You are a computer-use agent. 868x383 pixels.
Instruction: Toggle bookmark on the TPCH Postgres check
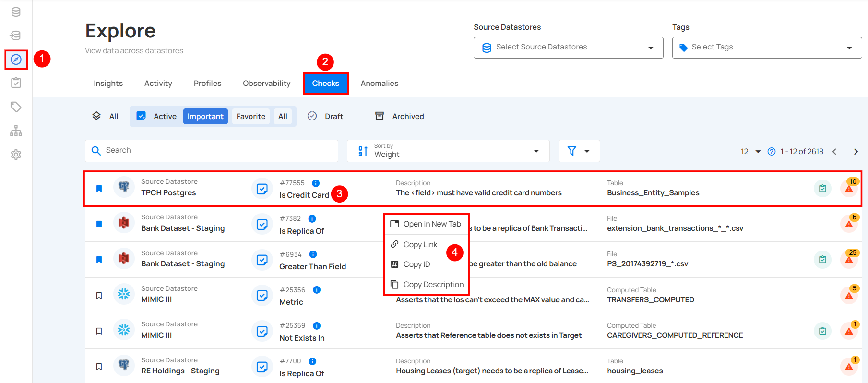click(x=99, y=189)
